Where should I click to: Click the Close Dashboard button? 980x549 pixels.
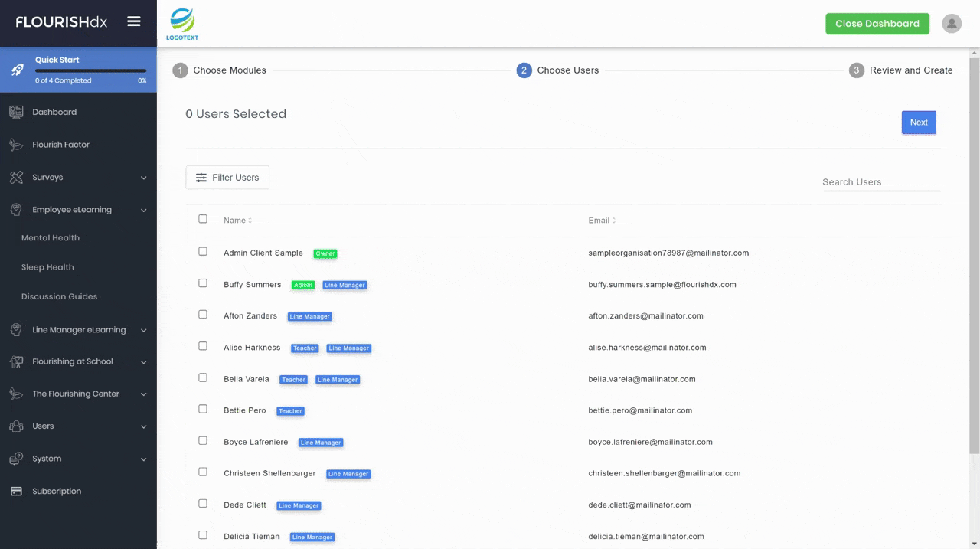coord(877,24)
